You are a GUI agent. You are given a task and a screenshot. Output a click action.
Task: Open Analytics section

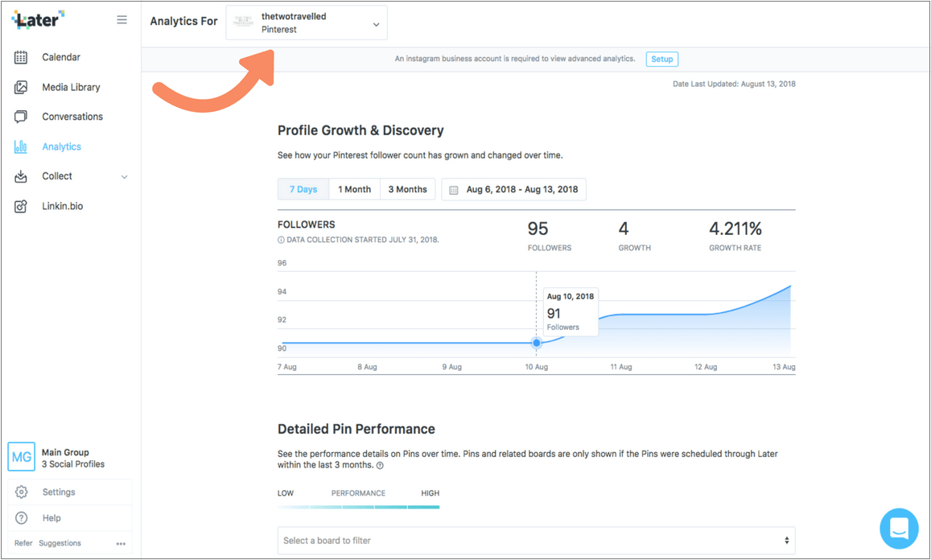[62, 146]
